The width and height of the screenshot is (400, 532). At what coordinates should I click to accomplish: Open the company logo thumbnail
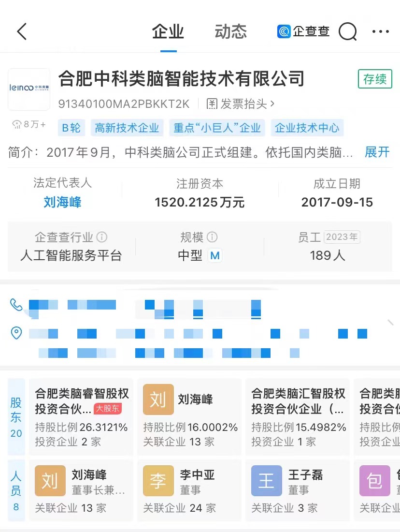29,89
